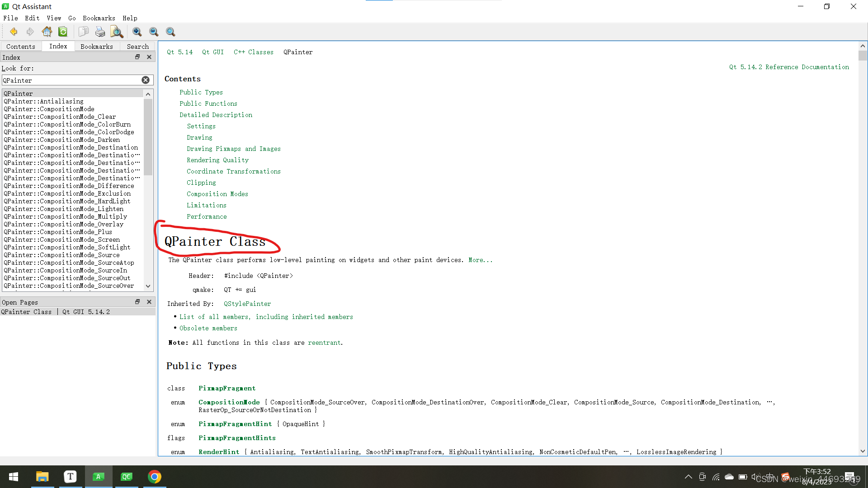Open the View menu
Image resolution: width=868 pixels, height=488 pixels.
(x=54, y=18)
